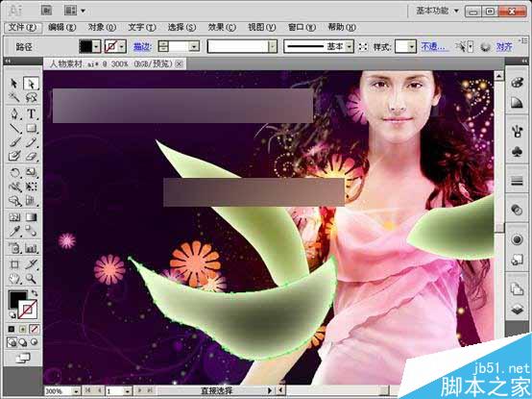Set None mode below swatches

(x=34, y=329)
